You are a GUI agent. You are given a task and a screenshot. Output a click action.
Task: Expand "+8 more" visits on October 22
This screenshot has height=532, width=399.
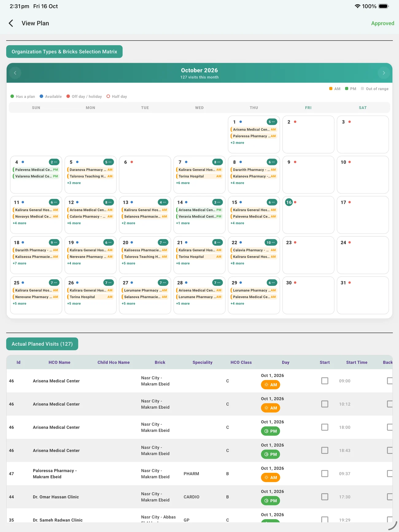pos(237,263)
